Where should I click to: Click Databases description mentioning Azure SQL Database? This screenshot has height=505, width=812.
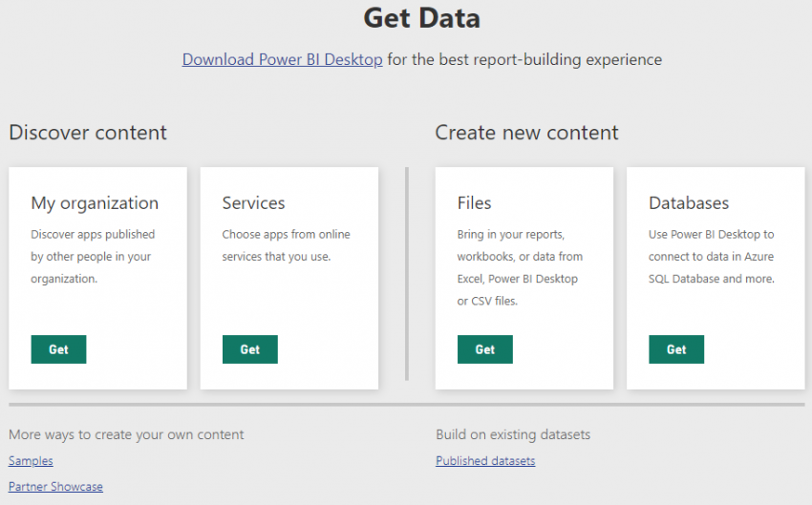point(712,257)
